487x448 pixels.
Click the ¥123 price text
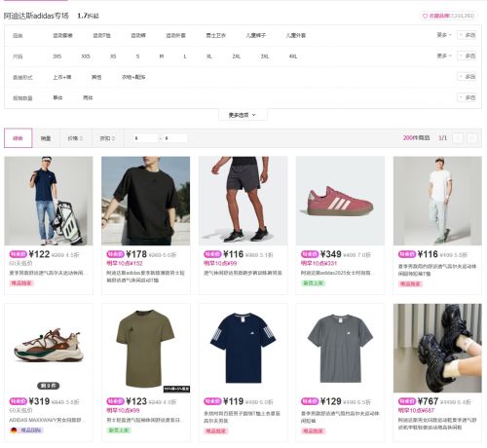click(136, 401)
